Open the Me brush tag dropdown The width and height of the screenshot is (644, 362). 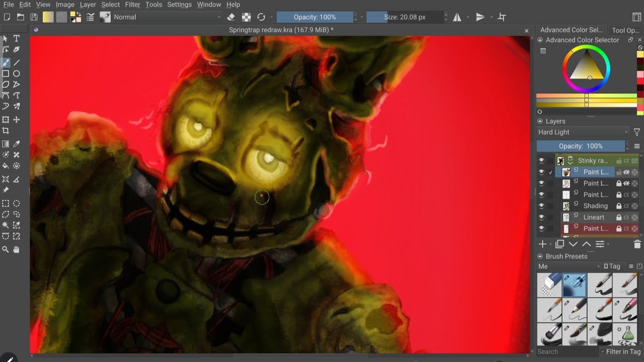click(569, 266)
